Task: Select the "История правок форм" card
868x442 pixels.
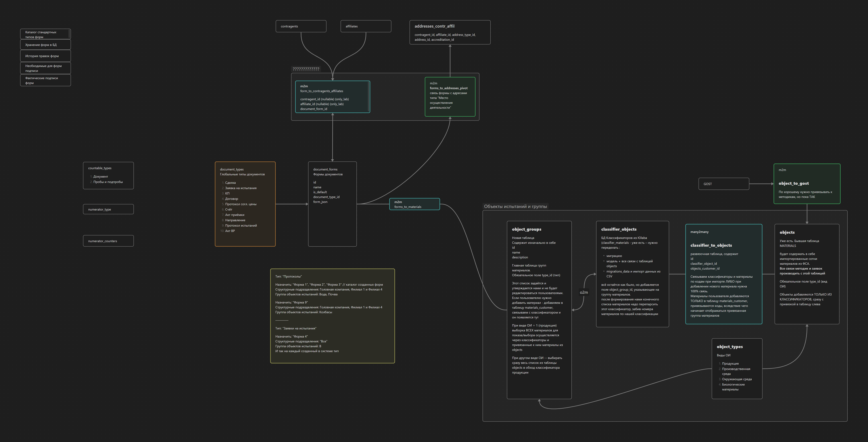Action: coord(45,56)
